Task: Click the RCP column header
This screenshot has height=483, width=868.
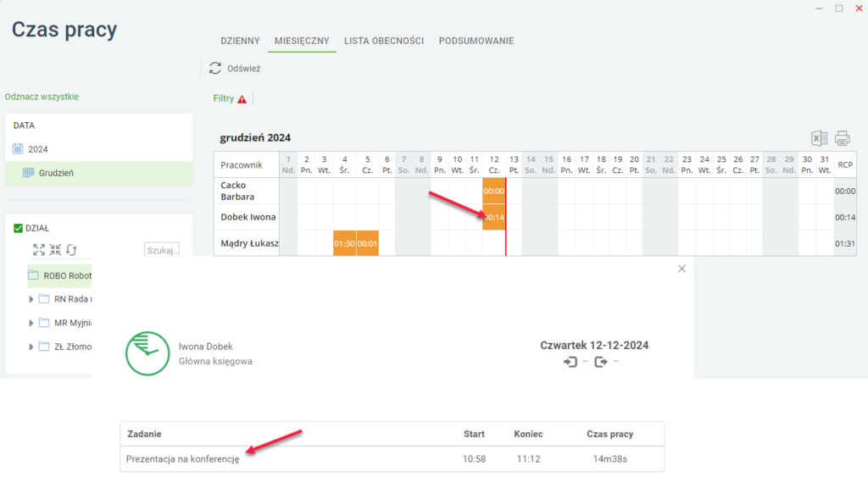Action: point(845,165)
